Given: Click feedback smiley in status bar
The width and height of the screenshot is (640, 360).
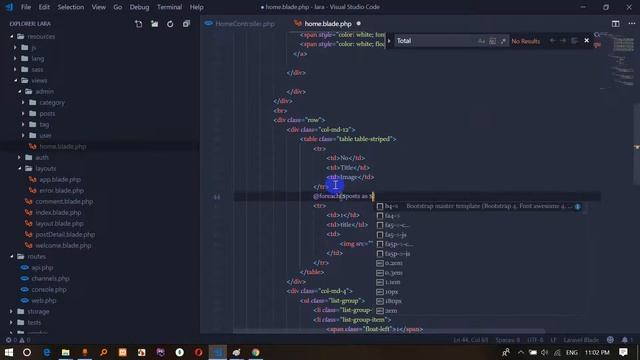Looking at the screenshot, I should pos(610,340).
